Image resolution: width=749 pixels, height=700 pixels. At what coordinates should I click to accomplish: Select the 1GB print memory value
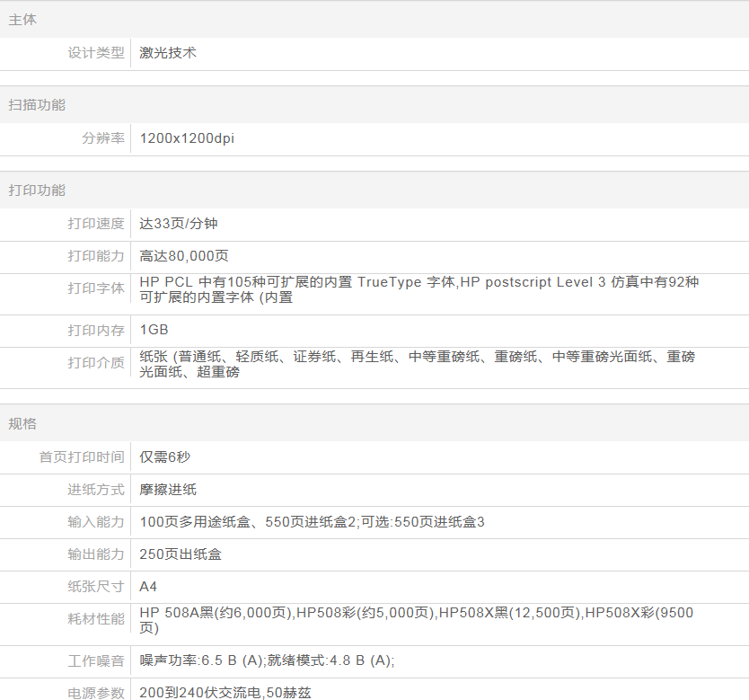pos(154,330)
